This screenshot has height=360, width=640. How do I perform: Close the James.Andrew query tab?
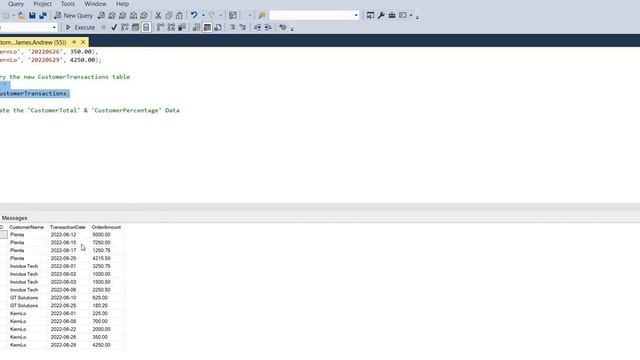coord(83,42)
